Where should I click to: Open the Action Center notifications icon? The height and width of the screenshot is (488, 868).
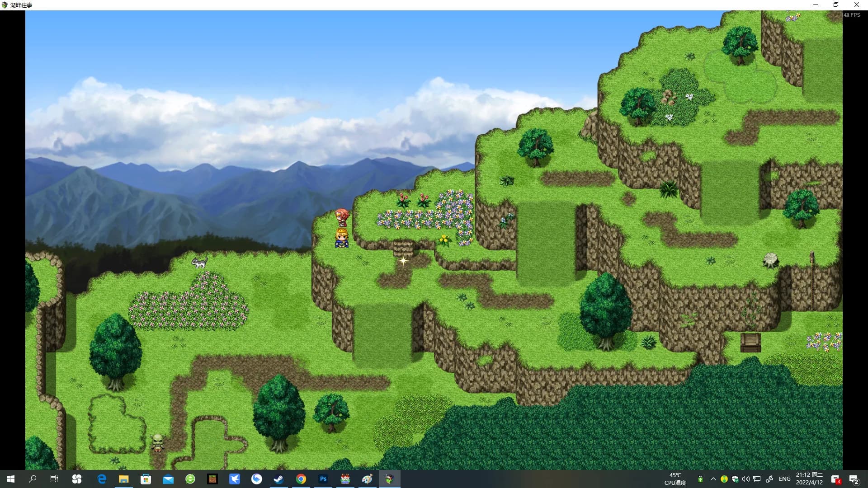point(854,479)
